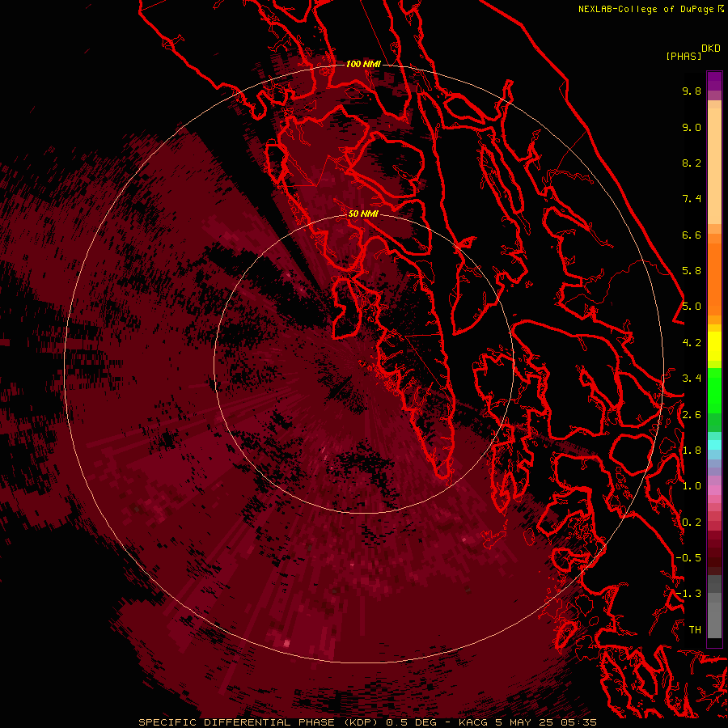Click the 100 NMI range ring label
This screenshot has height=728, width=728.
click(x=363, y=64)
